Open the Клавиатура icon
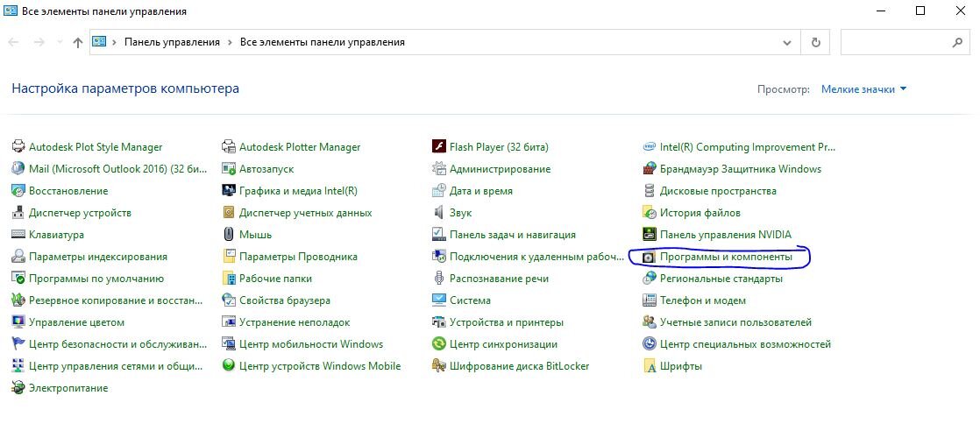This screenshot has width=980, height=438. (18, 235)
